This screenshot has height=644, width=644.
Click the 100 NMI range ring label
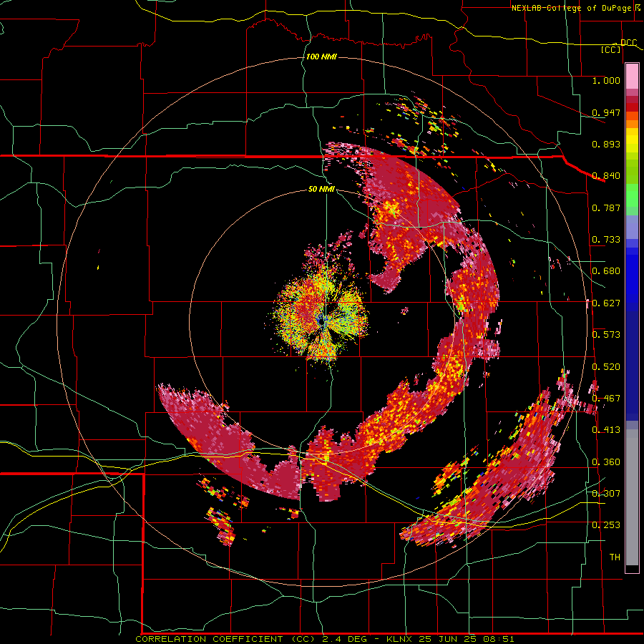point(321,57)
